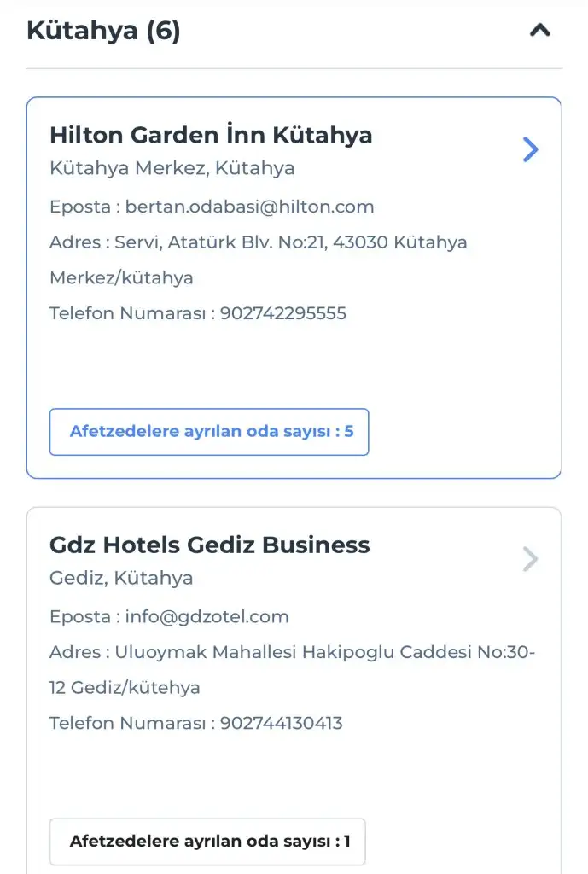Click Hilton's rooms reserved count button
Viewport: 588px width, 874px height.
[209, 432]
